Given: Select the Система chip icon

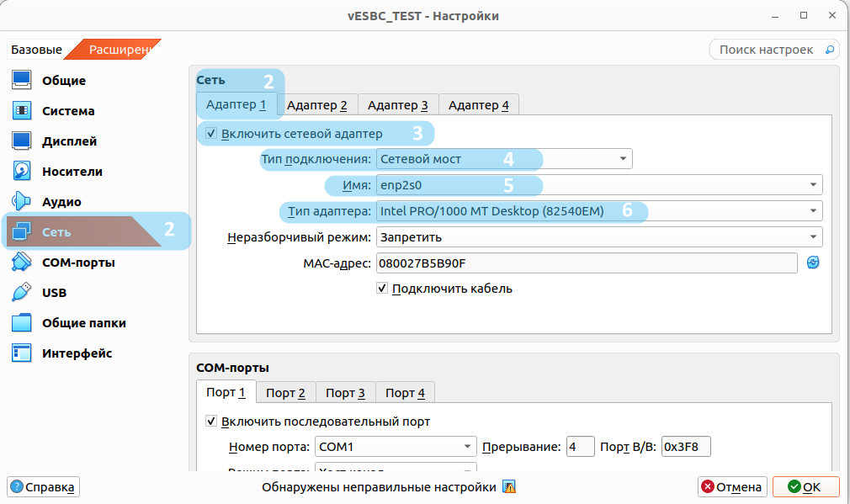Looking at the screenshot, I should tap(22, 111).
